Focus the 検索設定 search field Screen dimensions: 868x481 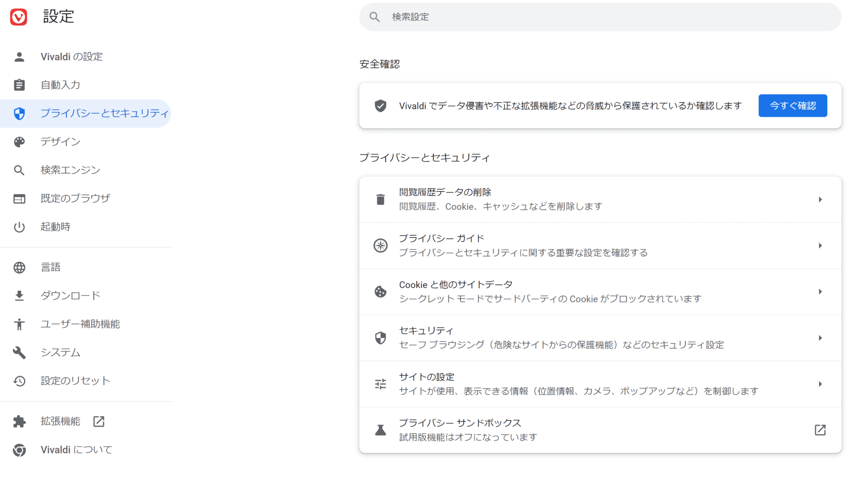600,17
